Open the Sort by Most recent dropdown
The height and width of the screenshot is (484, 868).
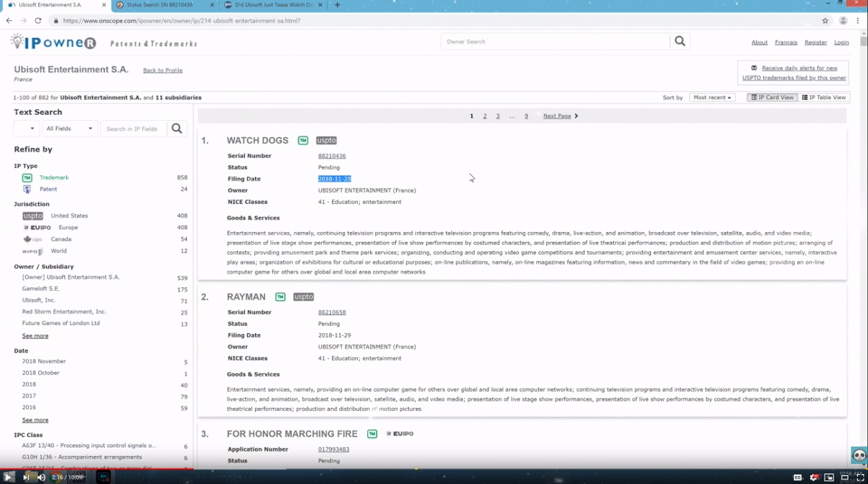712,98
